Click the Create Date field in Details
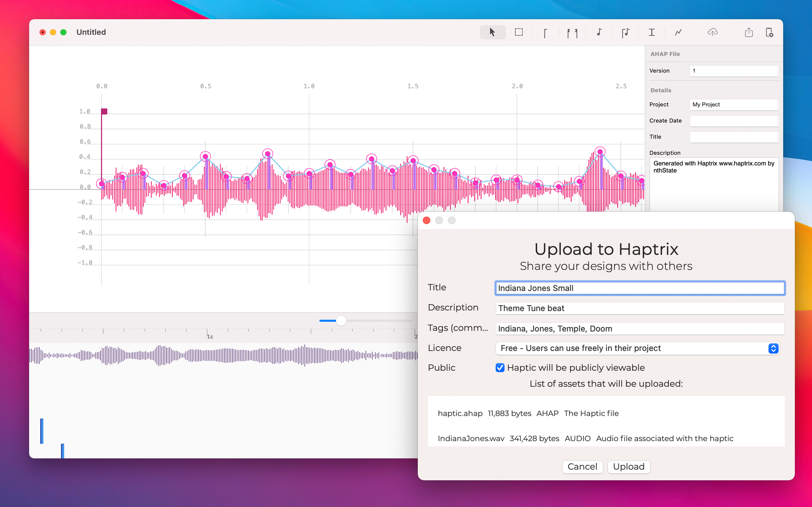Image resolution: width=812 pixels, height=507 pixels. tap(734, 121)
